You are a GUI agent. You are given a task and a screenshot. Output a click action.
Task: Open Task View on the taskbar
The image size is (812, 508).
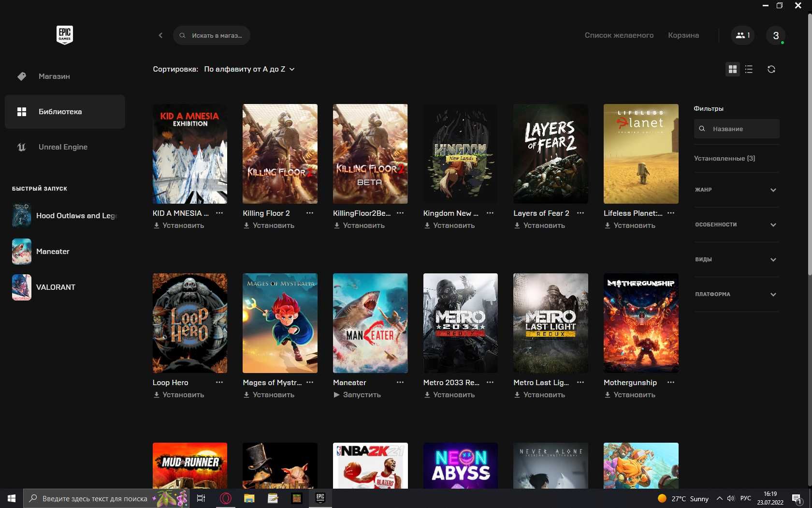201,498
